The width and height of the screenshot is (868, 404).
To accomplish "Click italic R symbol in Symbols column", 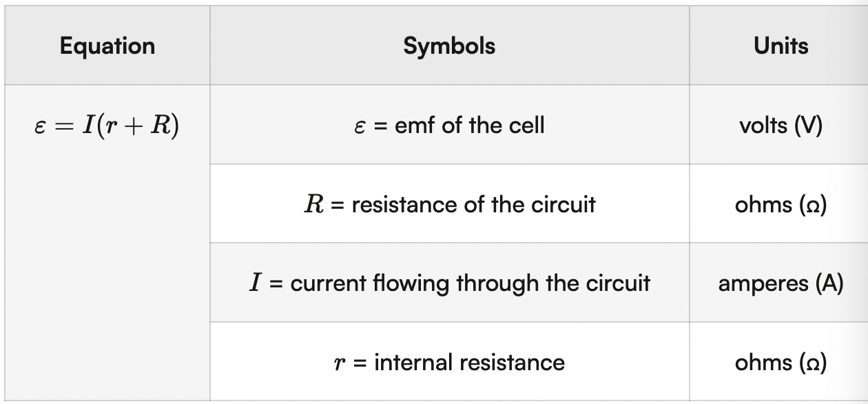I will (313, 205).
